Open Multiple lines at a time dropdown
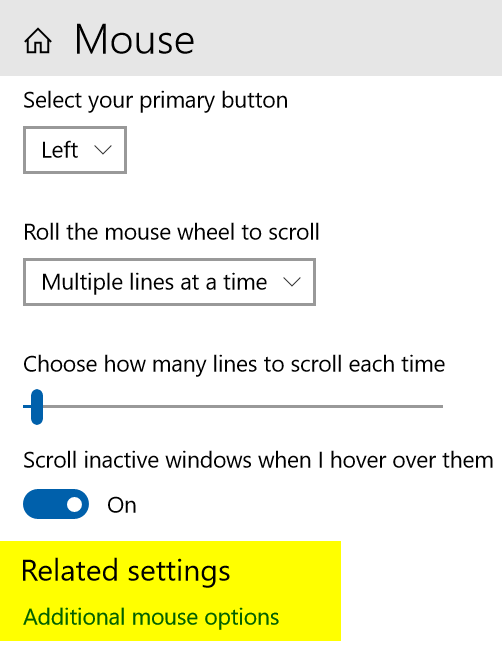Viewport: 502px width, 657px height. click(x=169, y=282)
